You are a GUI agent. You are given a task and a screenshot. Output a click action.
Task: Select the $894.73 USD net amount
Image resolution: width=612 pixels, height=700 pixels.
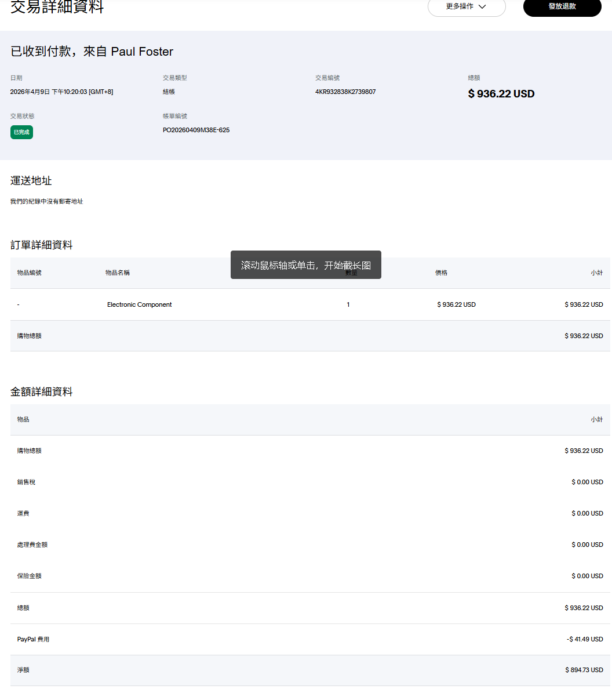(584, 670)
